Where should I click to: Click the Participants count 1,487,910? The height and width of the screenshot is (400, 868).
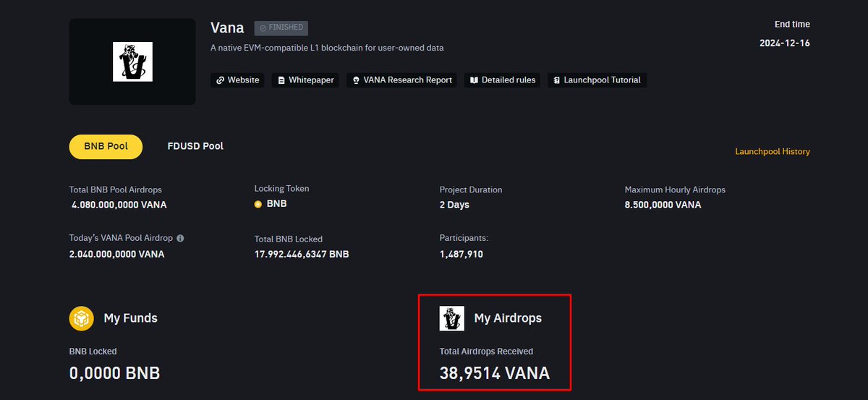point(461,255)
